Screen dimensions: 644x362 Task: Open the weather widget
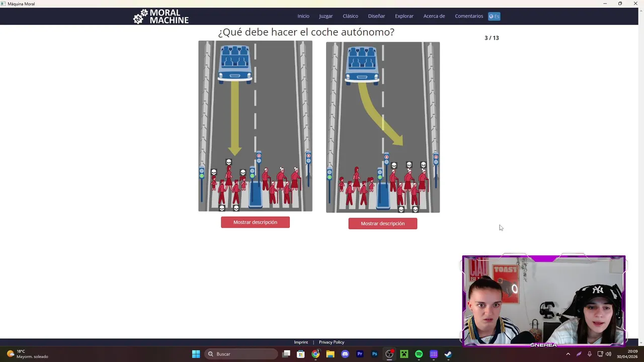pyautogui.click(x=28, y=354)
